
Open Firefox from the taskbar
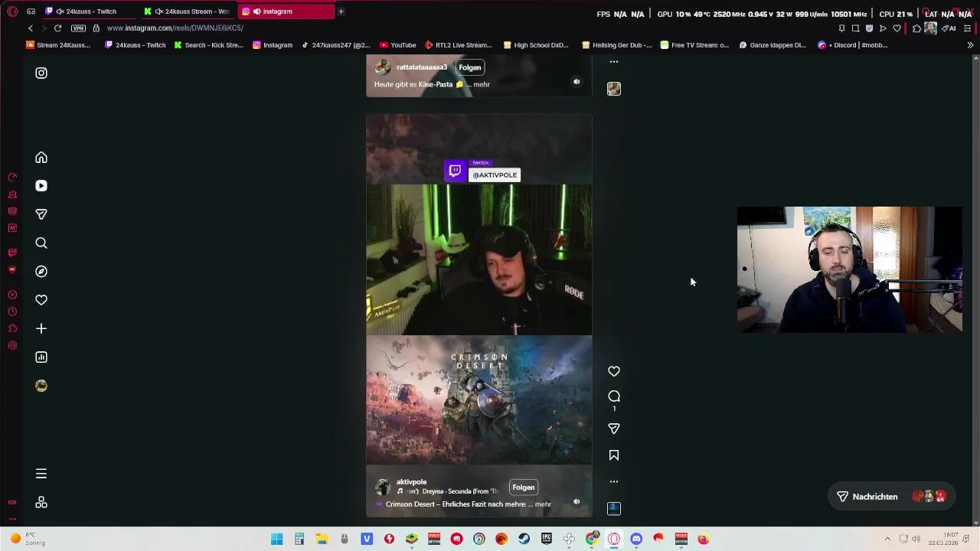click(704, 540)
